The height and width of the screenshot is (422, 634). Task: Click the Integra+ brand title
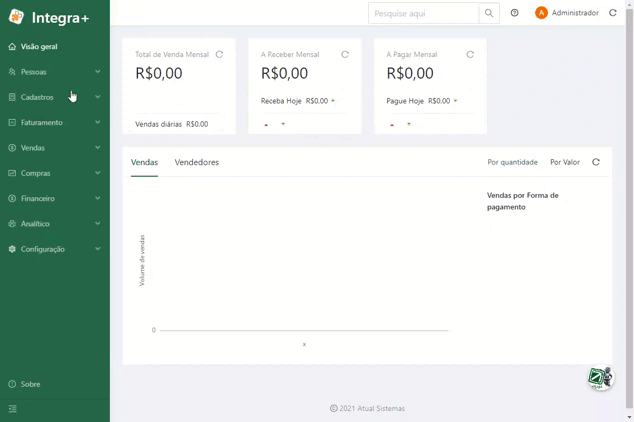coord(60,18)
